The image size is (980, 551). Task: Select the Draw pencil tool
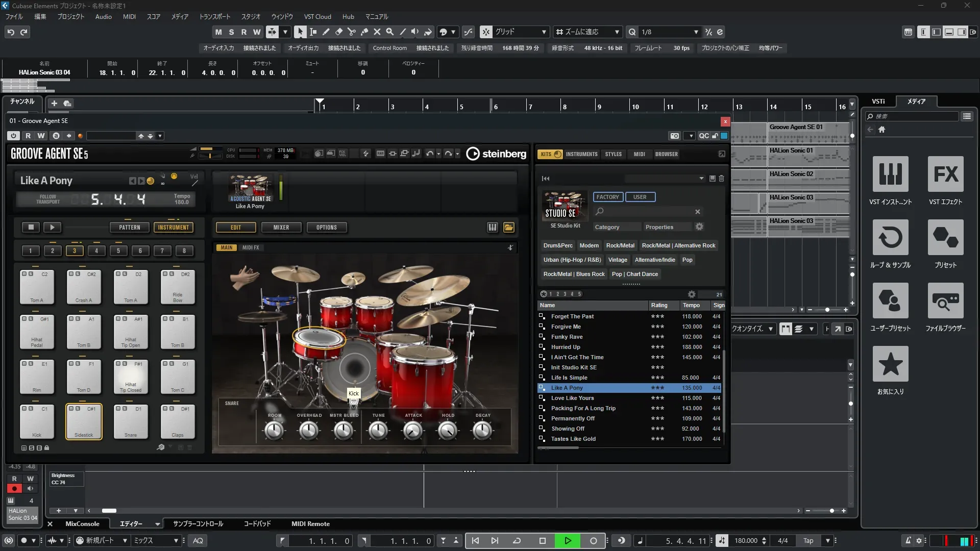[x=326, y=32]
